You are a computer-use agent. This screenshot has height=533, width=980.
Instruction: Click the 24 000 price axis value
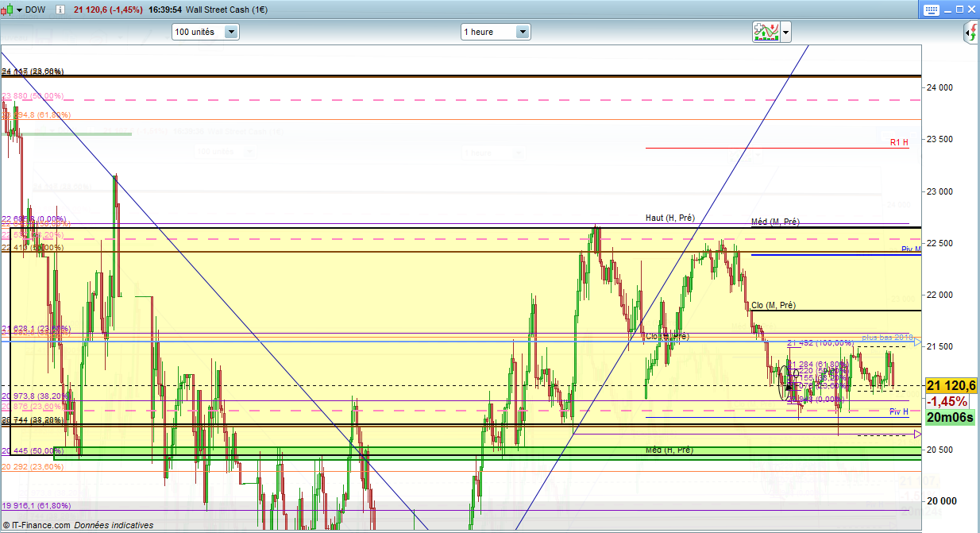coord(941,87)
